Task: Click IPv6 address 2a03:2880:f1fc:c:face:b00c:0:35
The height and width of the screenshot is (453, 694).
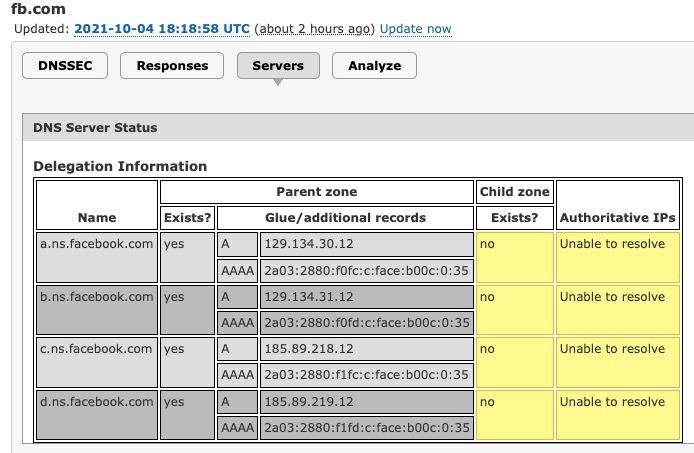Action: pos(367,375)
